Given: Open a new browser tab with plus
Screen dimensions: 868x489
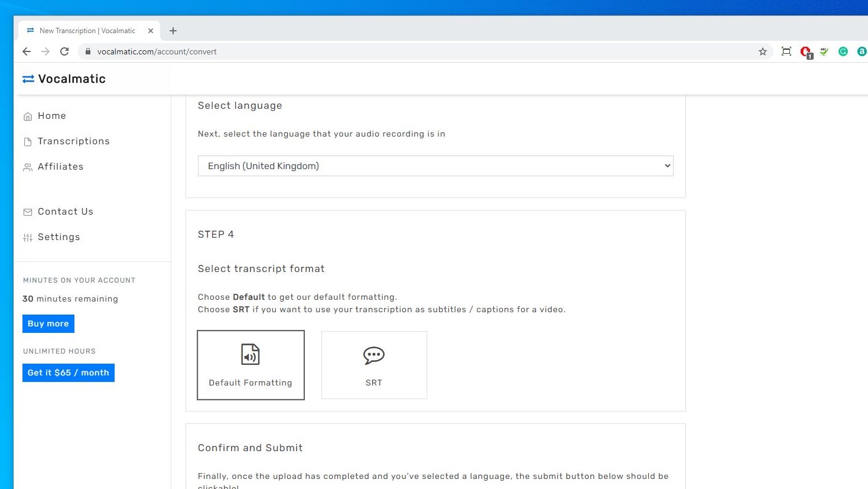Looking at the screenshot, I should pos(173,31).
